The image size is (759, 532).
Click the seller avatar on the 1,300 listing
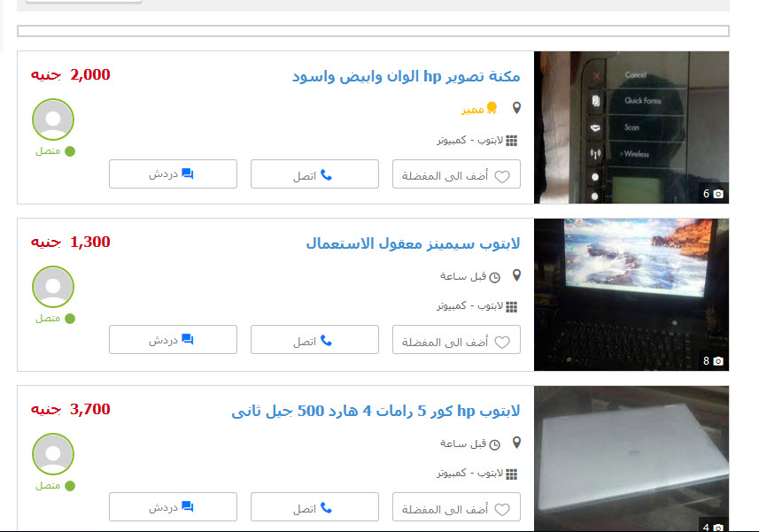coord(53,287)
